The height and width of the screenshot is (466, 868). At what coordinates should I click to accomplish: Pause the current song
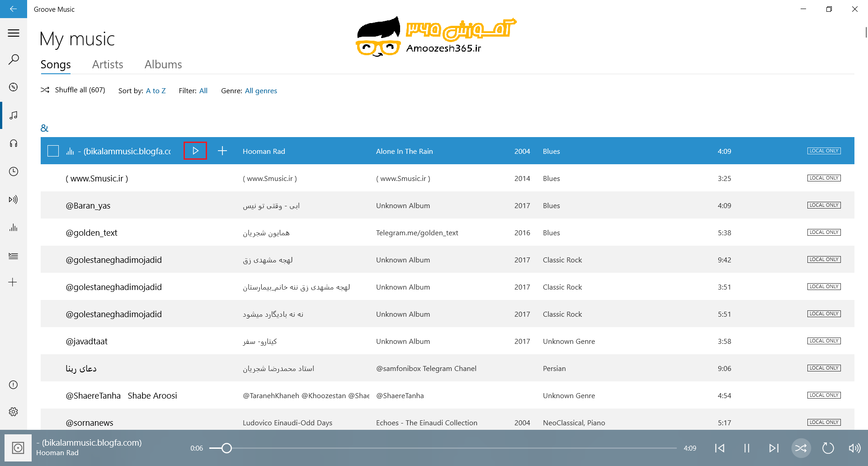pos(746,448)
